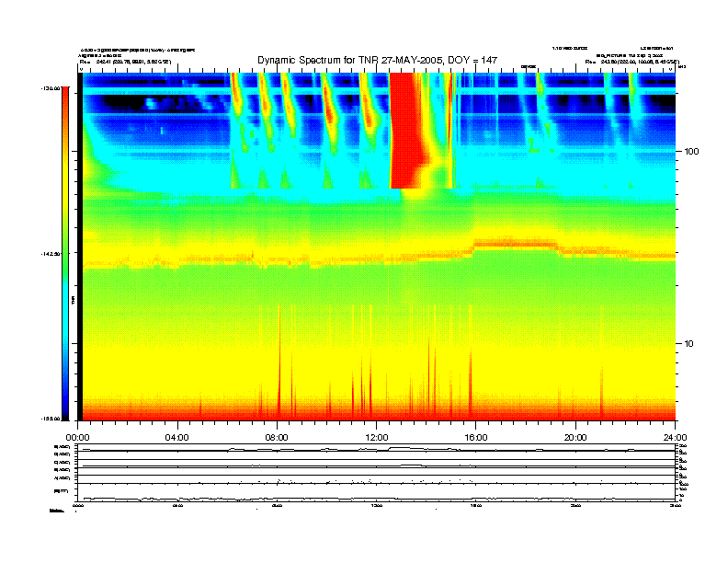Click the raised orange plasma line near 17:00

pos(515,243)
